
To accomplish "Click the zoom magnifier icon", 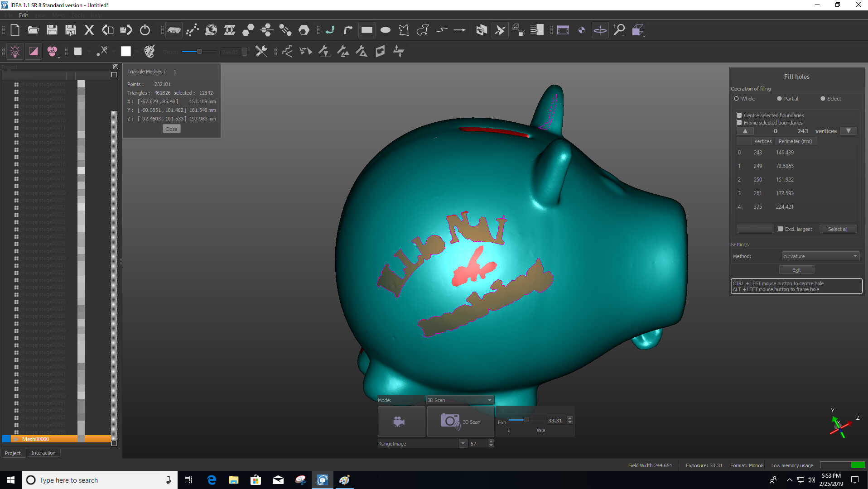I will (x=619, y=30).
